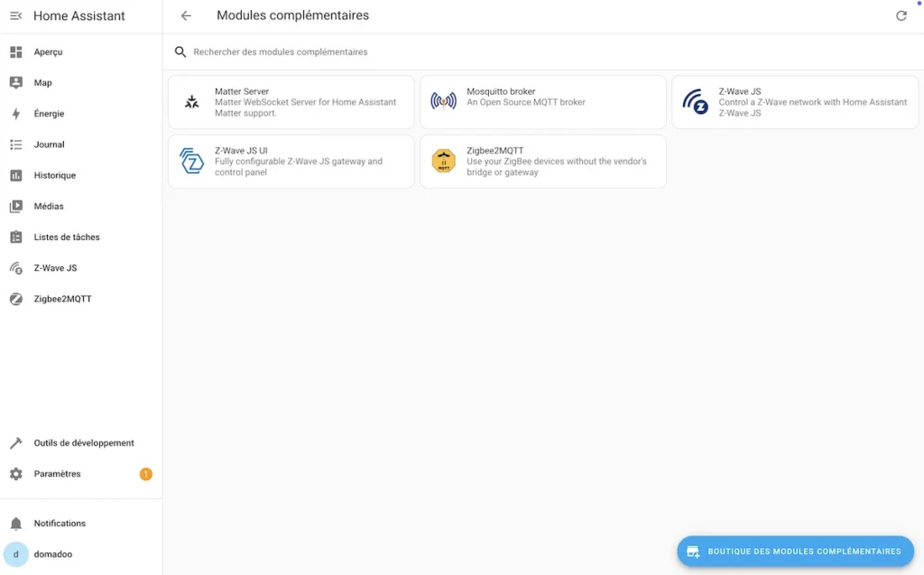The image size is (924, 575).
Task: Open Boutique des modules complémentaires
Action: (796, 552)
